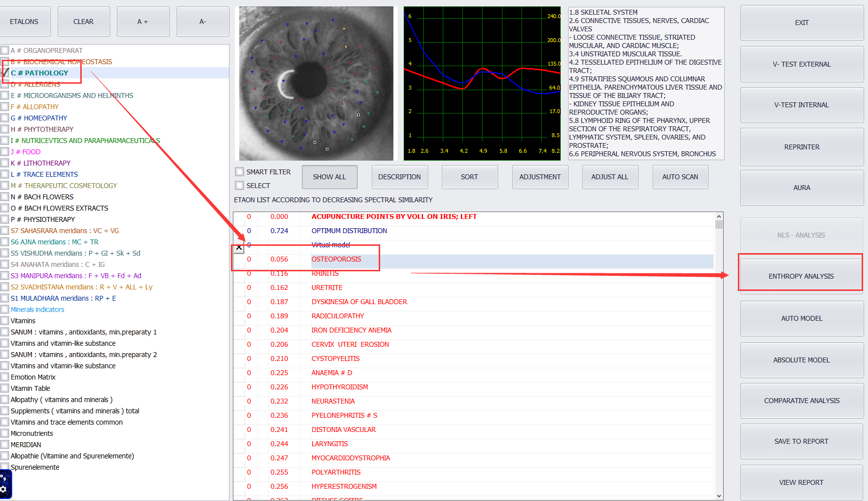Run V-TEST INTERNAL
Viewport: 868px width, 501px height.
[x=801, y=105]
